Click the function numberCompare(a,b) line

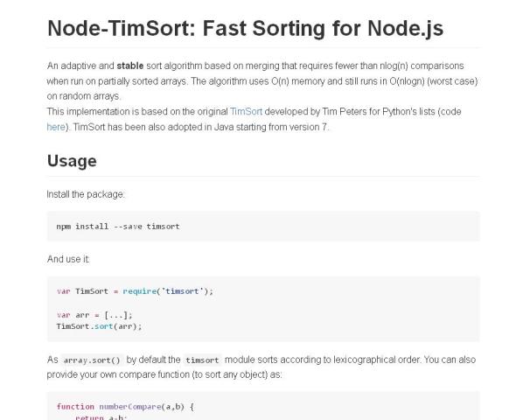125,406
